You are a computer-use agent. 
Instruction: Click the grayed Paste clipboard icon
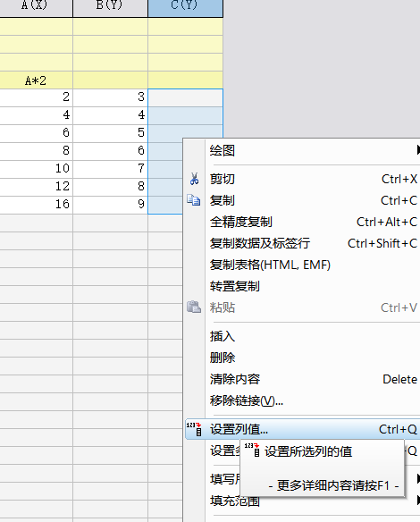pyautogui.click(x=194, y=307)
